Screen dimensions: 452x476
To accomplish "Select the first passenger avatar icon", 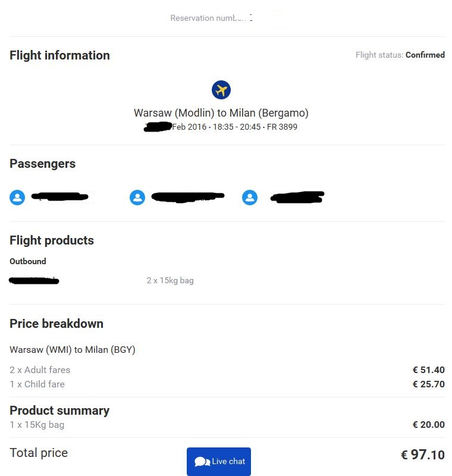I will click(x=17, y=198).
